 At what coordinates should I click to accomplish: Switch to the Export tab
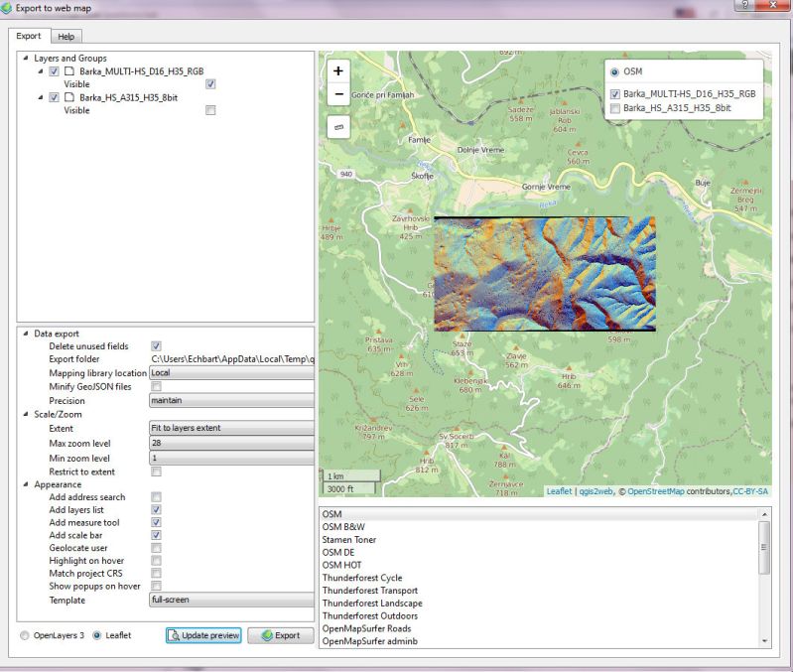pos(29,36)
